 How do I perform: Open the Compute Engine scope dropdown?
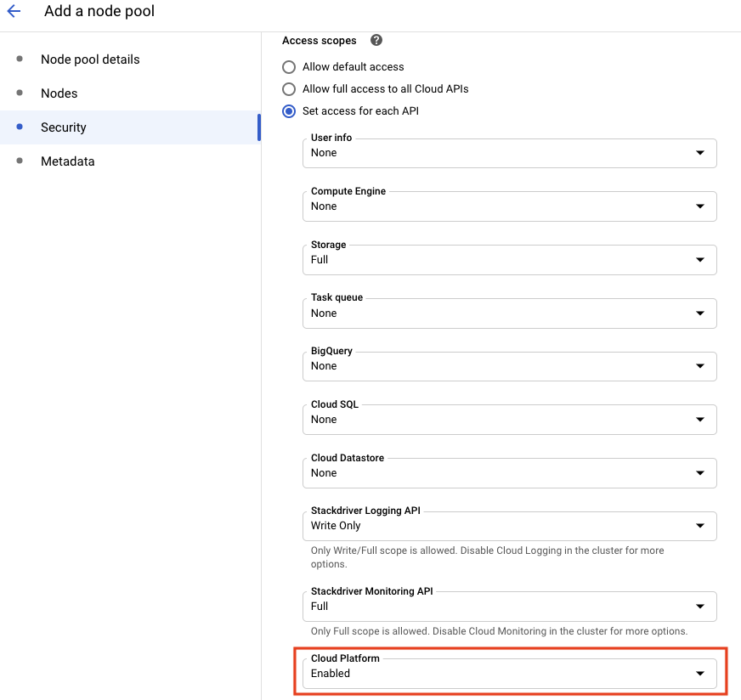tap(509, 206)
